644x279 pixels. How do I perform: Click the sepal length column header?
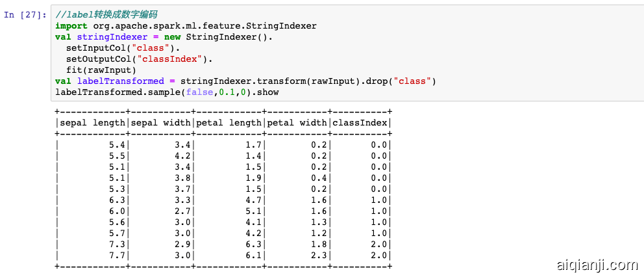coord(92,122)
